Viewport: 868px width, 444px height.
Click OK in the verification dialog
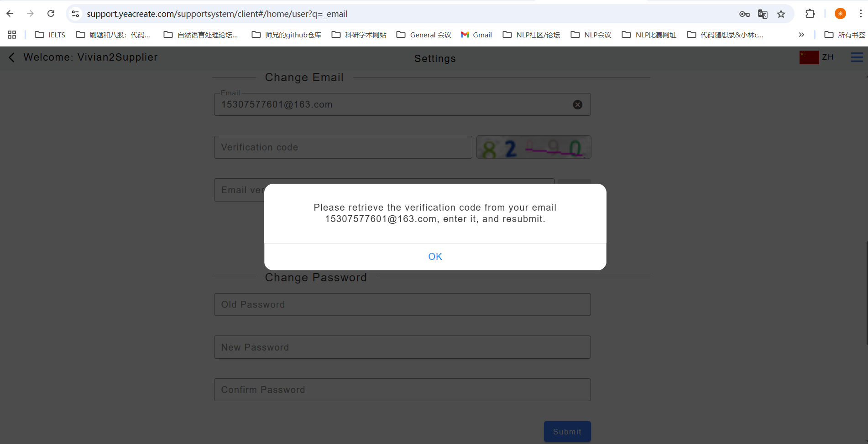(435, 257)
